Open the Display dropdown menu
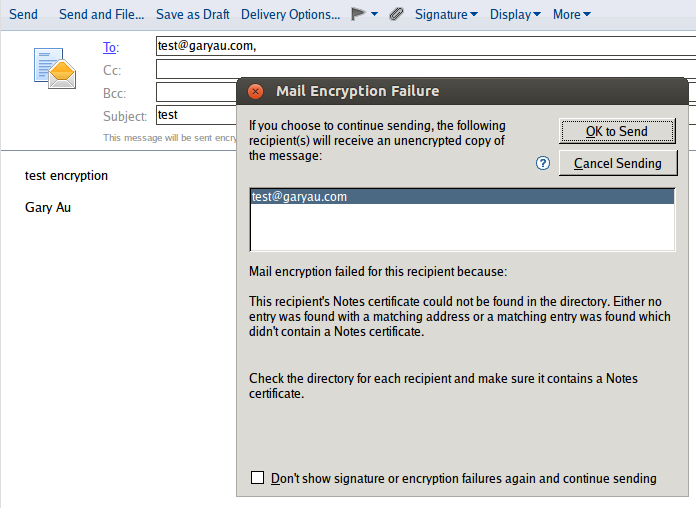 point(515,14)
